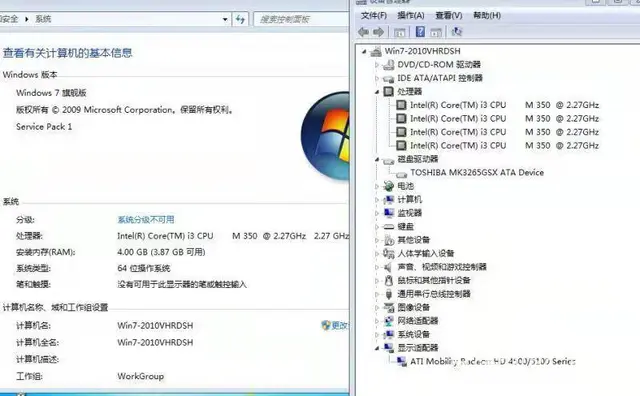Image resolution: width=640 pixels, height=396 pixels.
Task: Open the 操作(A) menu
Action: [x=411, y=16]
